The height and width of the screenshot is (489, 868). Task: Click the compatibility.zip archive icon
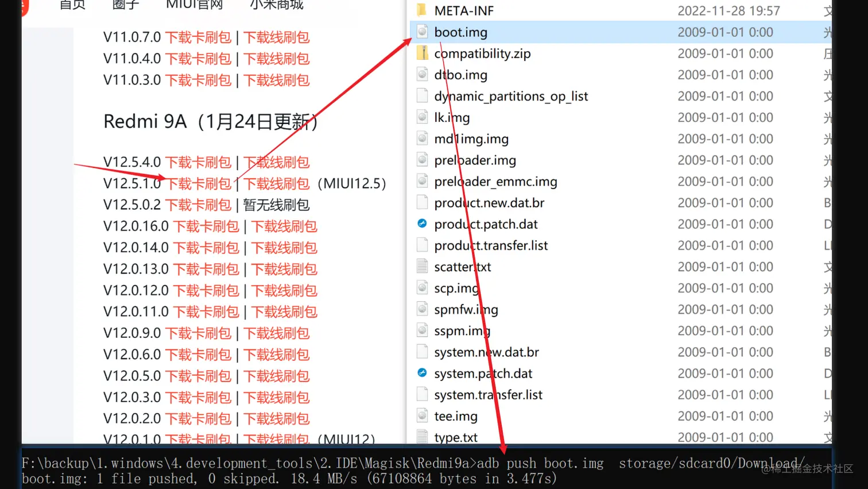point(422,53)
